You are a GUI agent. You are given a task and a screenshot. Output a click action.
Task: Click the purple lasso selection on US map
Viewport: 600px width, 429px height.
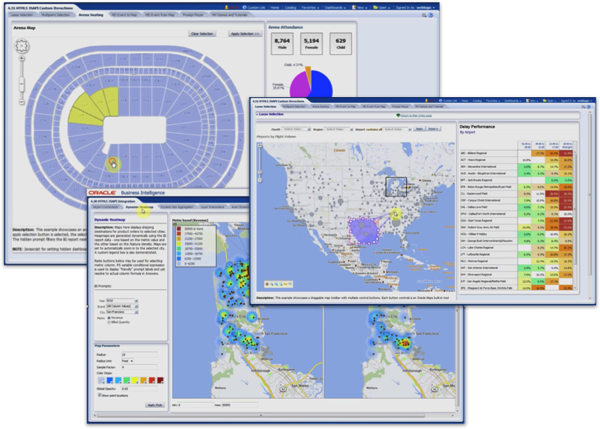click(x=363, y=230)
